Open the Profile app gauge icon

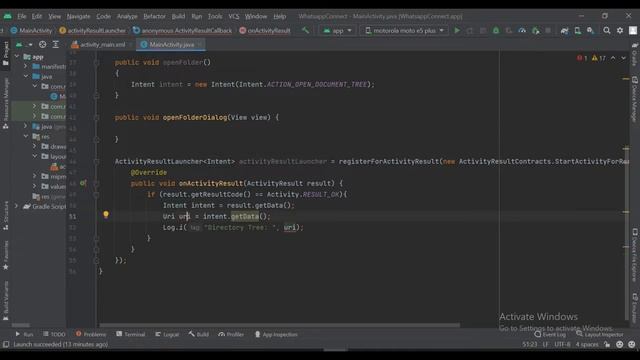click(x=522, y=30)
